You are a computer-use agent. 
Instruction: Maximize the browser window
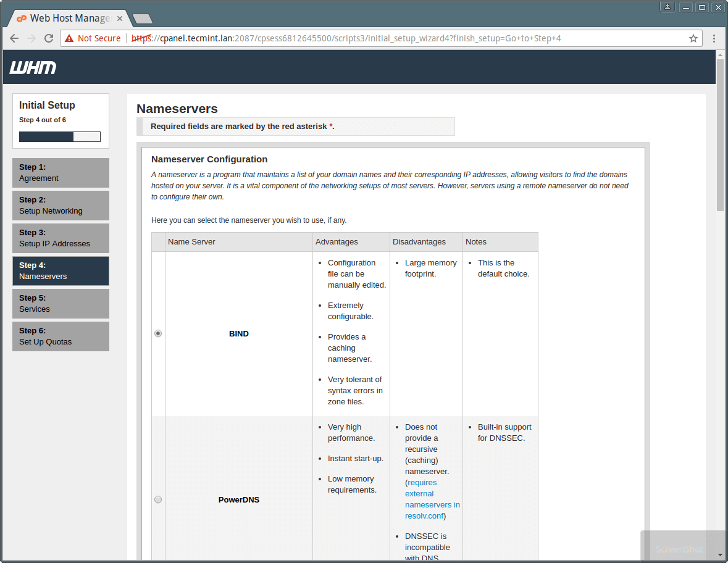click(702, 7)
